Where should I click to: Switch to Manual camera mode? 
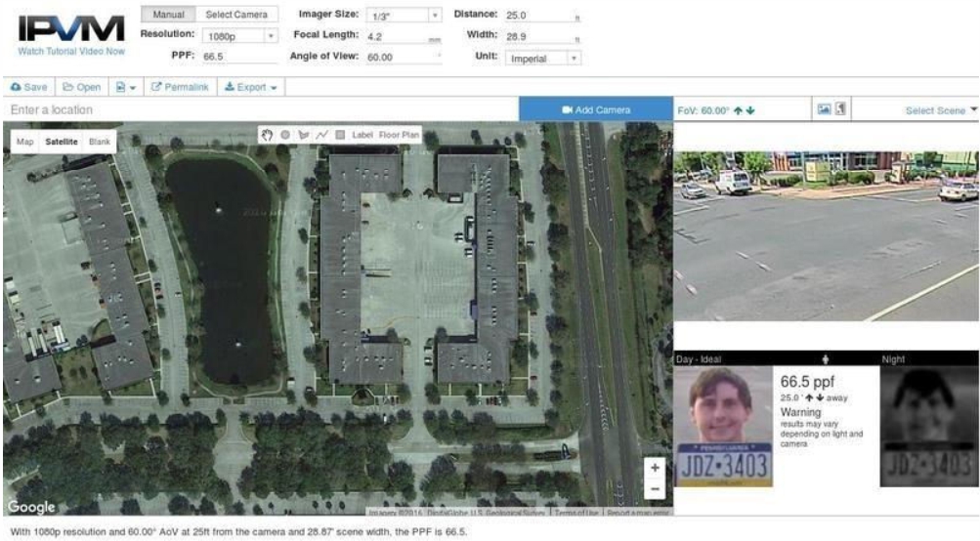click(x=169, y=16)
